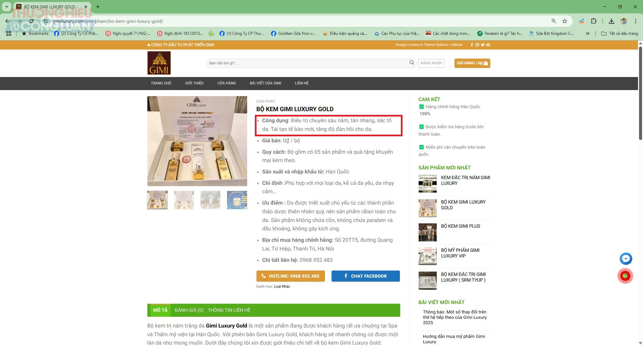Screen dimensions: 643x364
Task: Open BÀI VIẾT CỦA GIMI menu item
Action: (x=266, y=83)
